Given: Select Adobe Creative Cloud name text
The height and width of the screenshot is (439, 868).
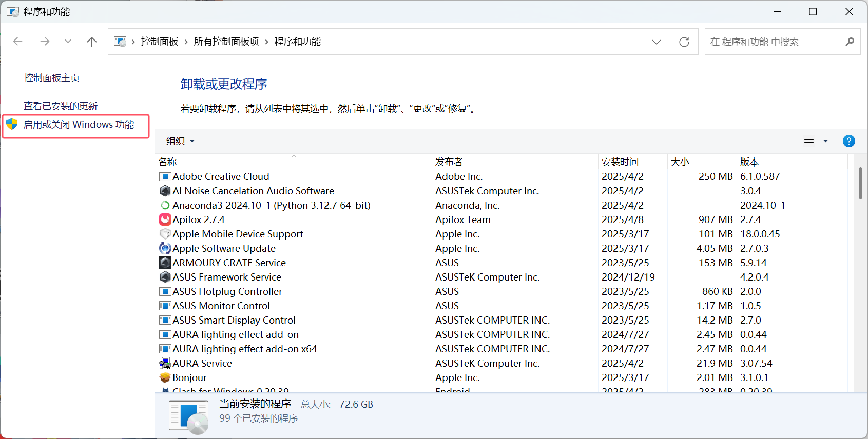Looking at the screenshot, I should (x=221, y=176).
